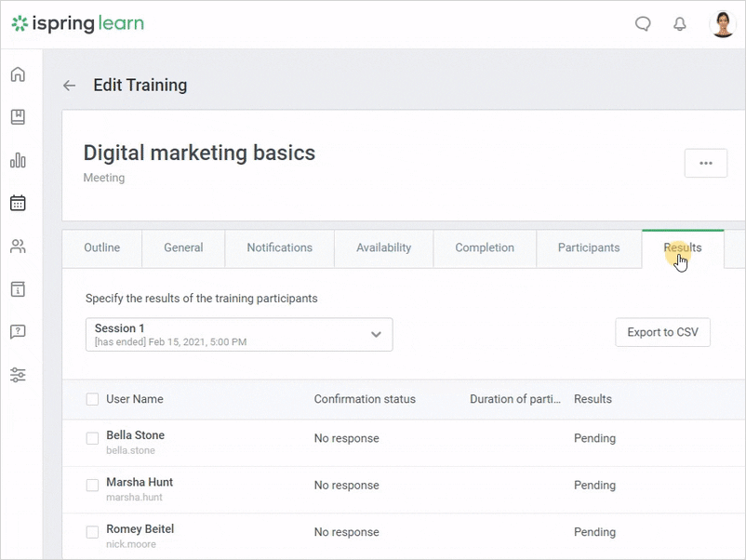Screen dimensions: 746x560
Task: Click the iSpring Learn logo
Action: click(77, 23)
